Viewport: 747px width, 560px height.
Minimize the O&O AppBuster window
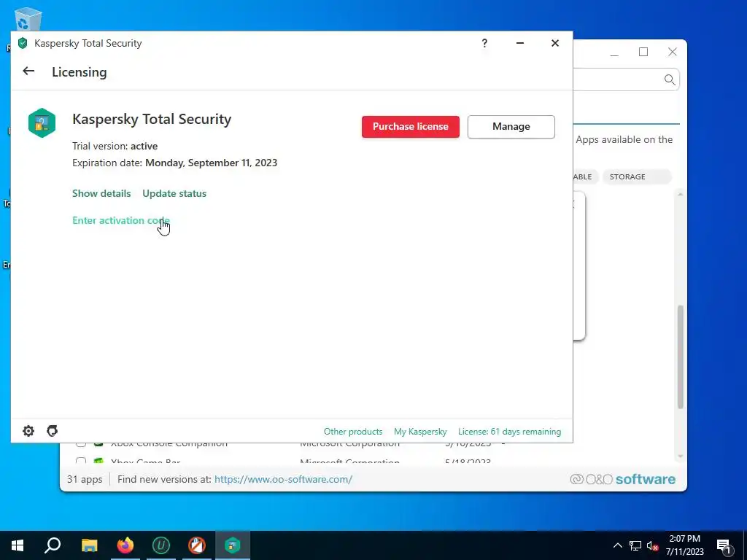[614, 55]
